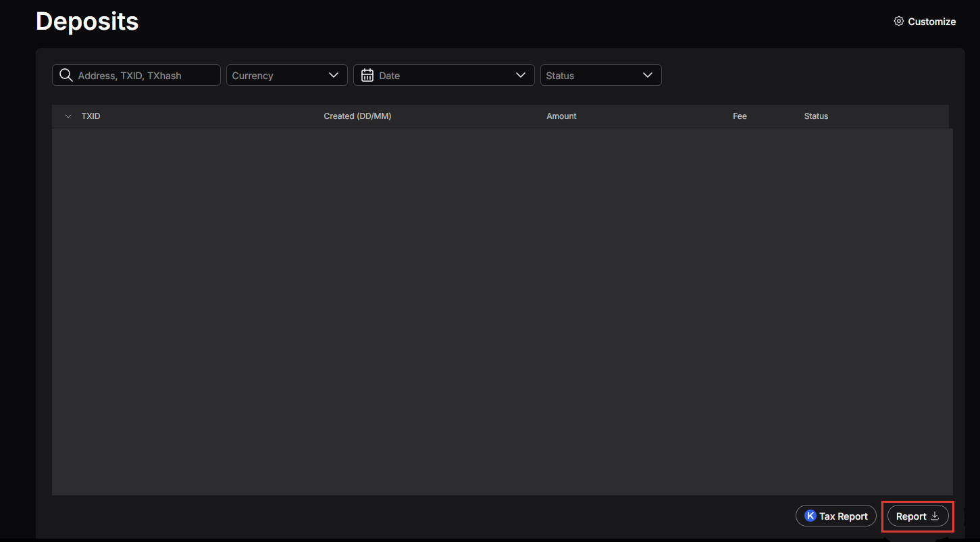Click the download icon on Report button
Image resolution: width=980 pixels, height=542 pixels.
coord(935,516)
